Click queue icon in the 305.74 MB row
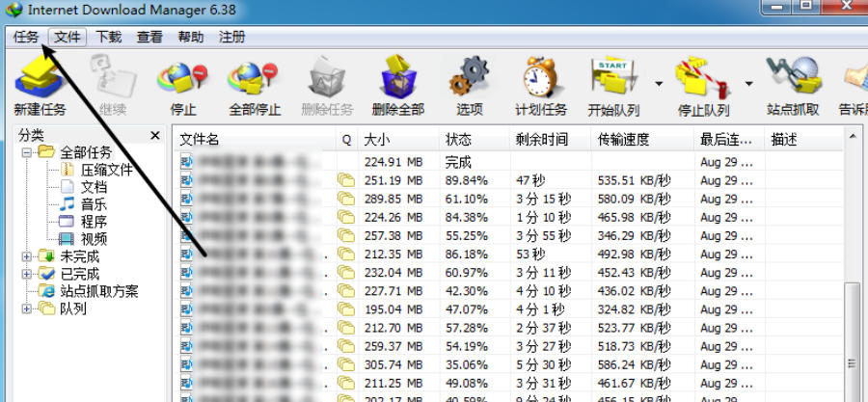This screenshot has width=868, height=402. point(346,365)
